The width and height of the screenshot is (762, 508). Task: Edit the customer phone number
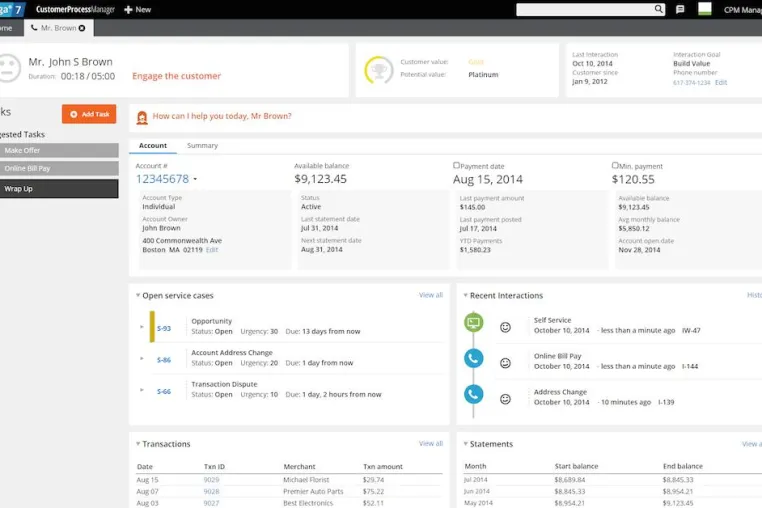pos(721,83)
